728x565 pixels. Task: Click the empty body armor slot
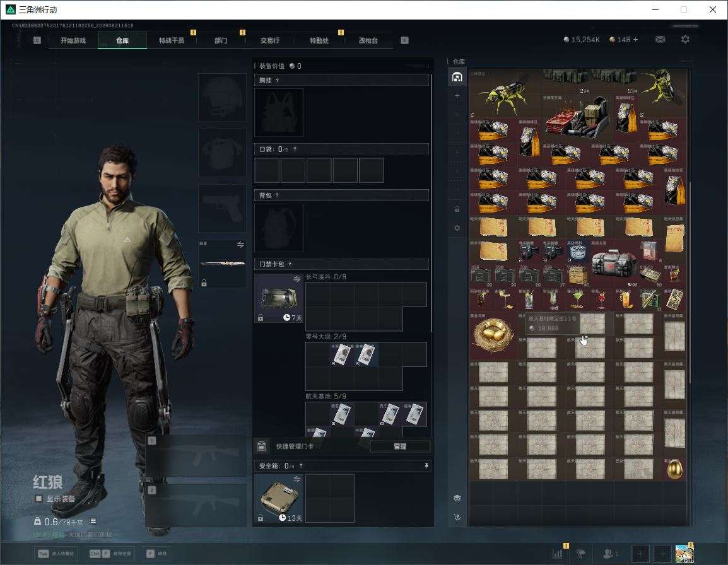point(223,153)
